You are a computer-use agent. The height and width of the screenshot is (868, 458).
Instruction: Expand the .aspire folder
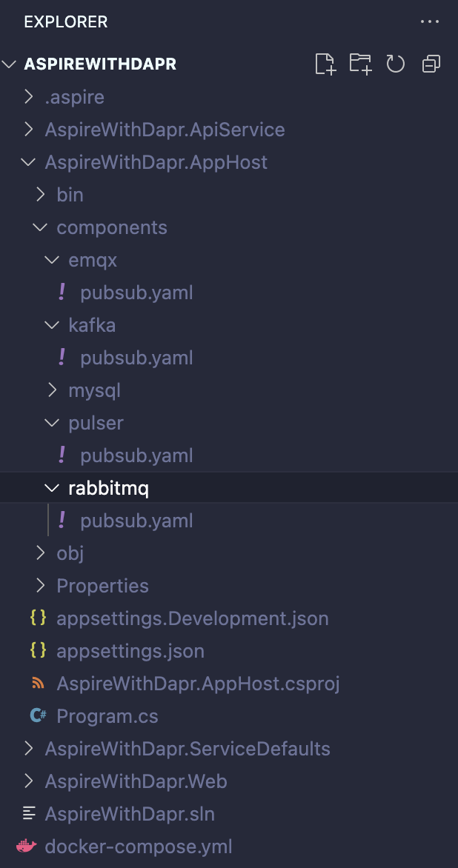pyautogui.click(x=29, y=97)
